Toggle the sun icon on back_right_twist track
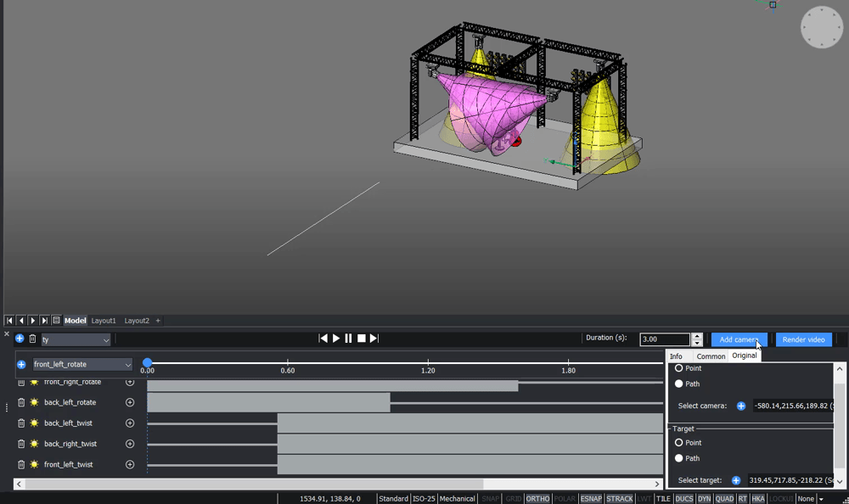This screenshot has height=504, width=849. pos(35,443)
